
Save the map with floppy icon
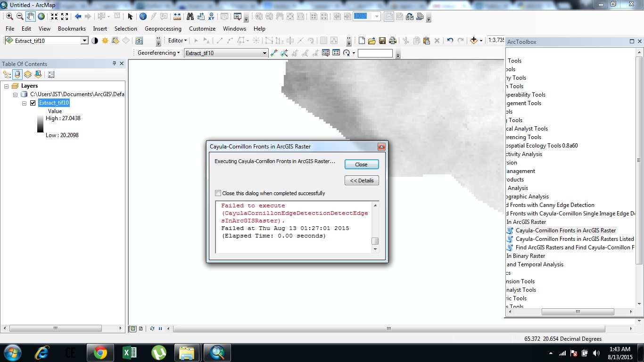[382, 41]
